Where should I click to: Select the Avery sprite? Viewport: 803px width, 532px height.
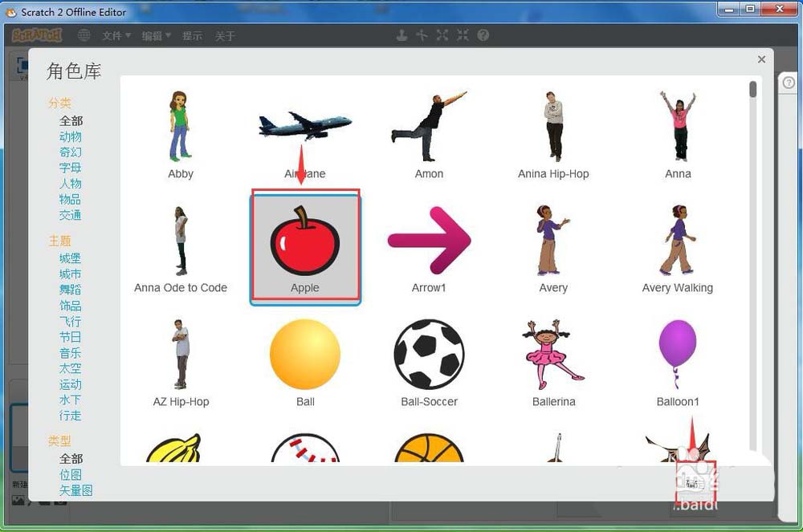coord(553,249)
